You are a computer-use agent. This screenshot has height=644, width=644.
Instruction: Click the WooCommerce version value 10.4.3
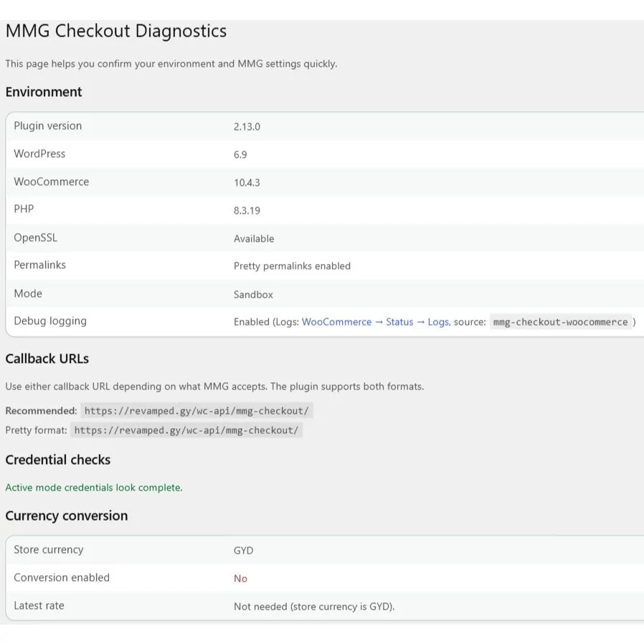(x=247, y=182)
